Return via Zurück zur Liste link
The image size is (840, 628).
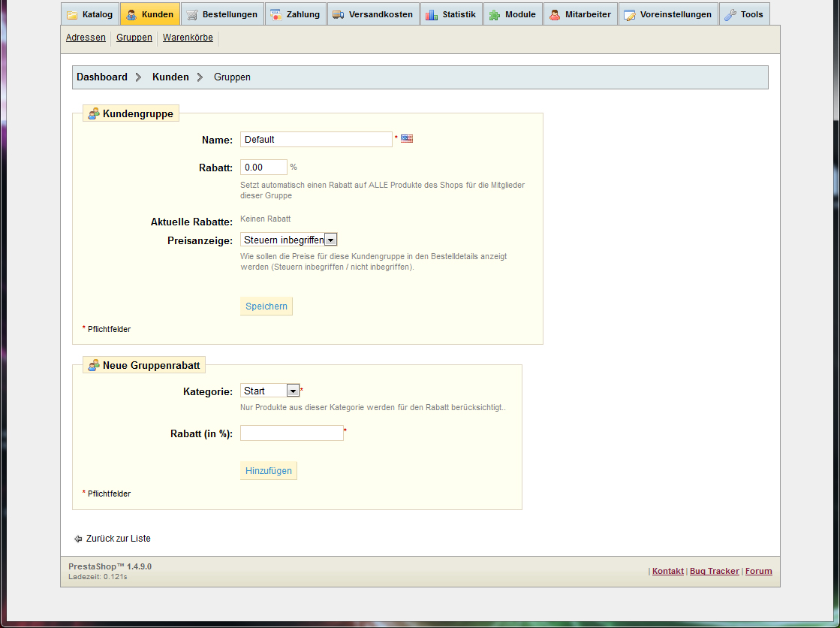click(119, 539)
